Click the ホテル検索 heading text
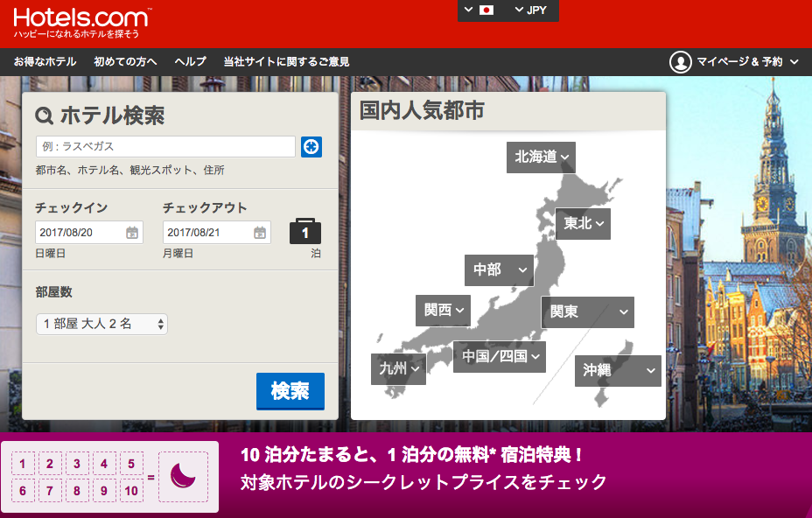This screenshot has width=812, height=518. 112,115
